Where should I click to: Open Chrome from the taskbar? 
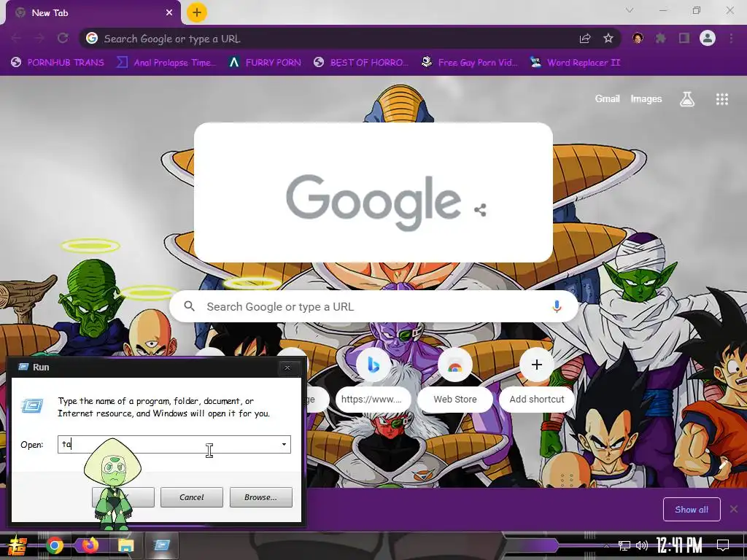[55, 545]
